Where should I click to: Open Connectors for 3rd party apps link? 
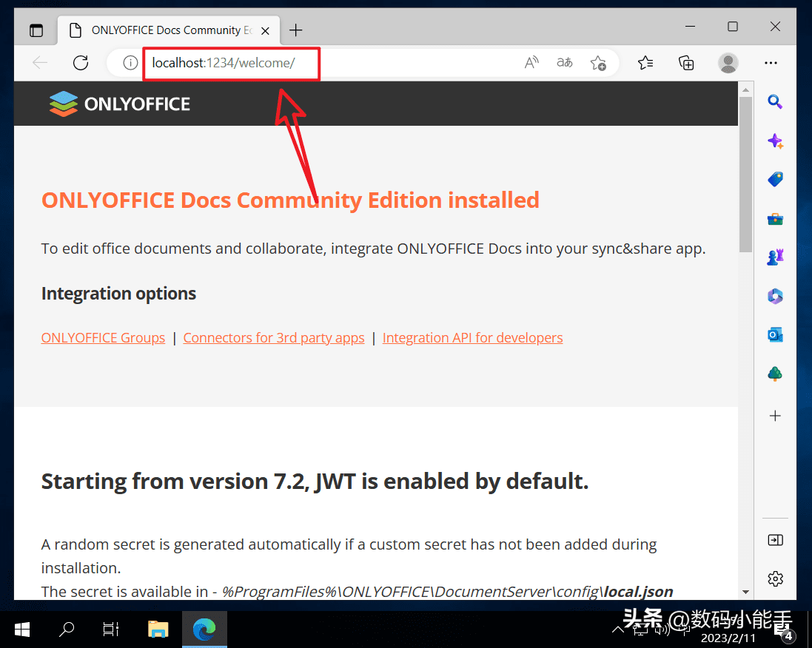pos(274,338)
